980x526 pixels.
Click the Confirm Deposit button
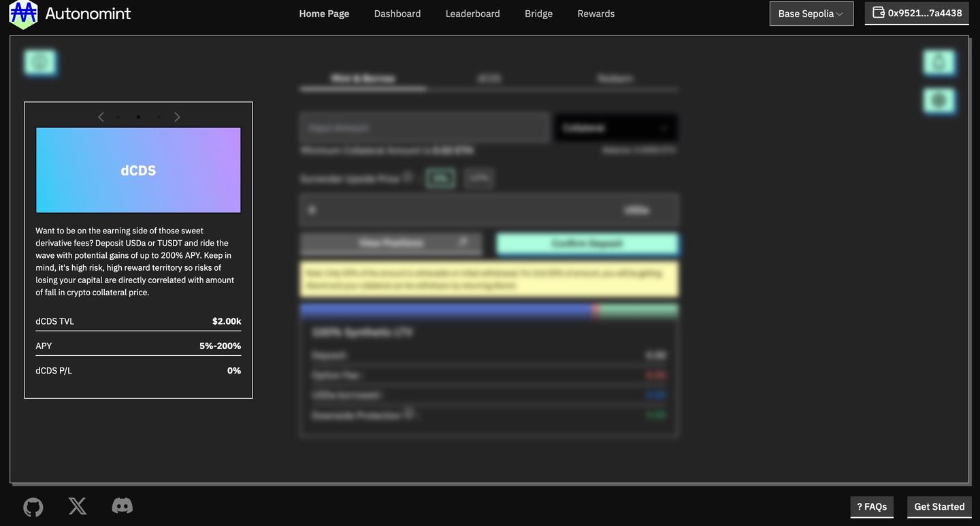click(x=587, y=243)
